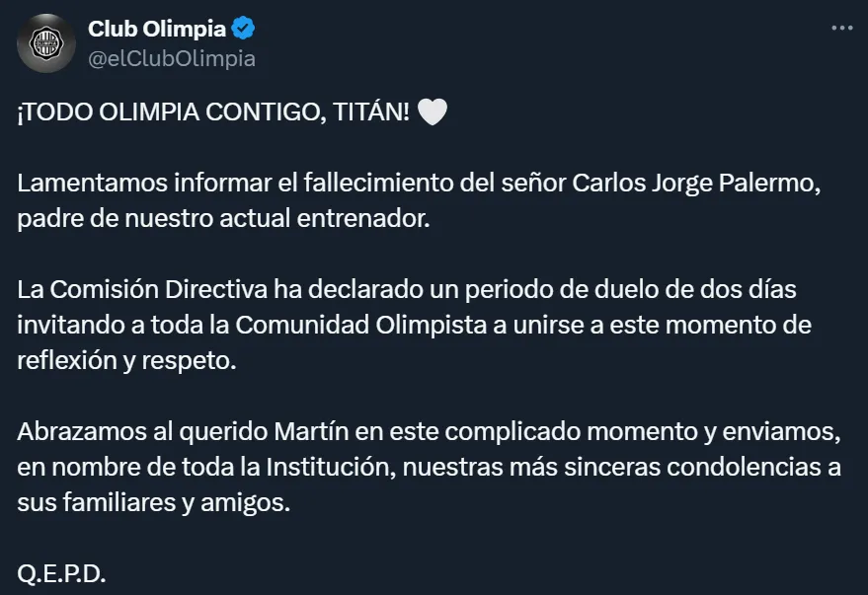The width and height of the screenshot is (868, 595).
Task: Open the Club Olimpia profile avatar
Action: 46,43
